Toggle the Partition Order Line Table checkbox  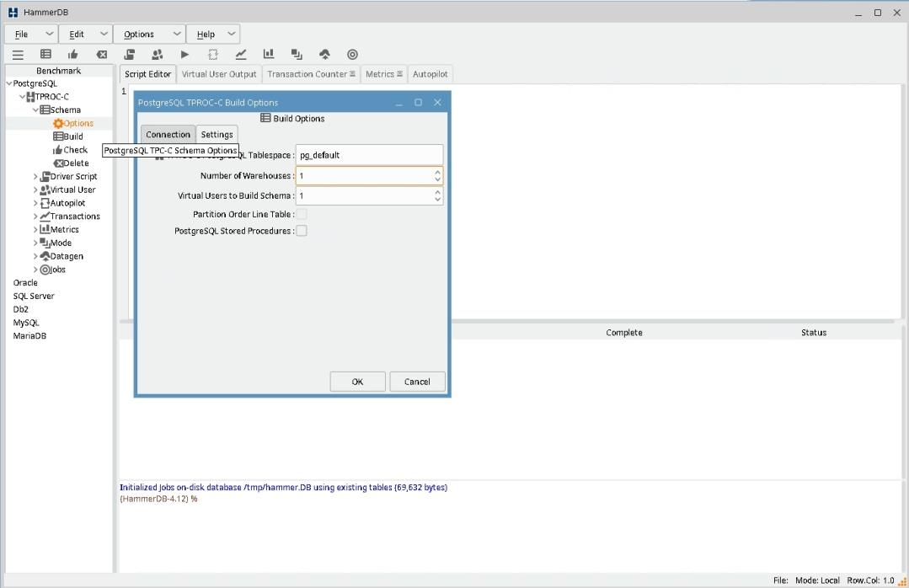(302, 214)
